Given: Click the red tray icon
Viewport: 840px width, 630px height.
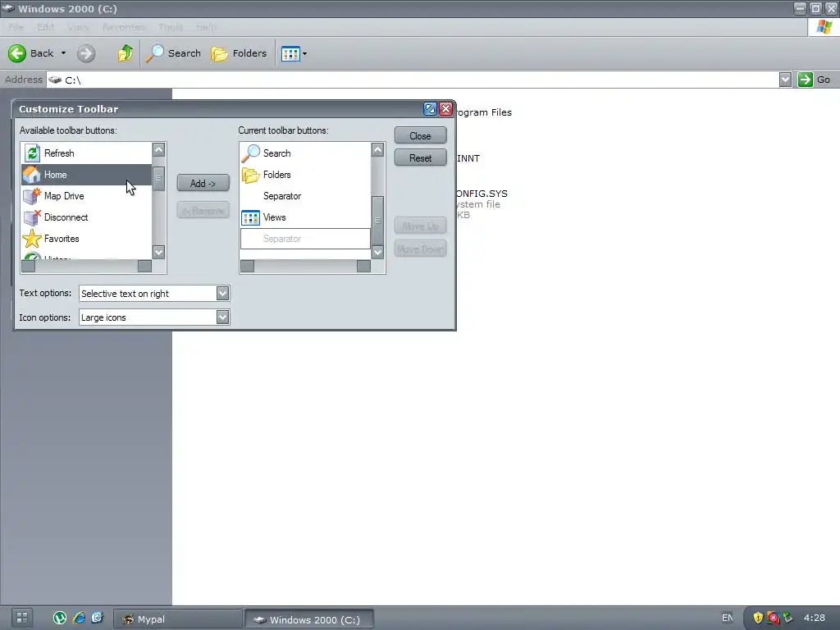Looking at the screenshot, I should click(x=773, y=619).
